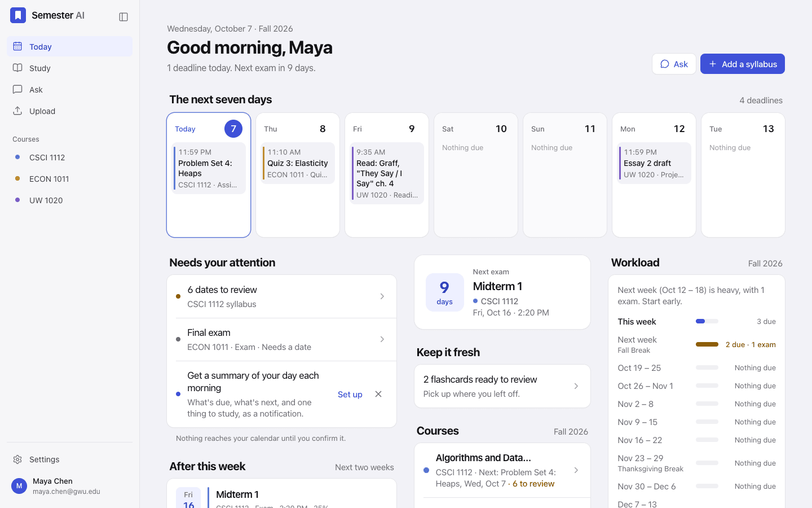Click the Ask chat icon in sidebar

17,89
